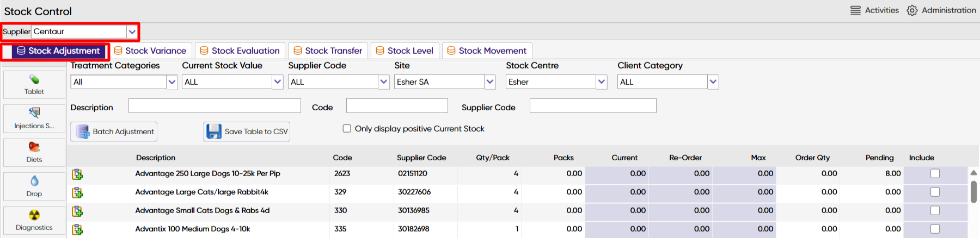The height and width of the screenshot is (238, 980).
Task: Click adjust icon for Advantage 250 Large Dogs
Action: (77, 174)
